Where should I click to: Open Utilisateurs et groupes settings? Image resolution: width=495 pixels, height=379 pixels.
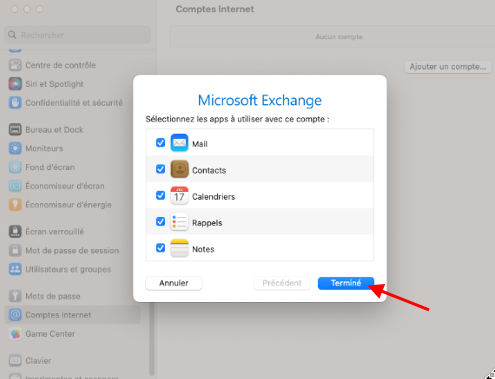coord(72,269)
